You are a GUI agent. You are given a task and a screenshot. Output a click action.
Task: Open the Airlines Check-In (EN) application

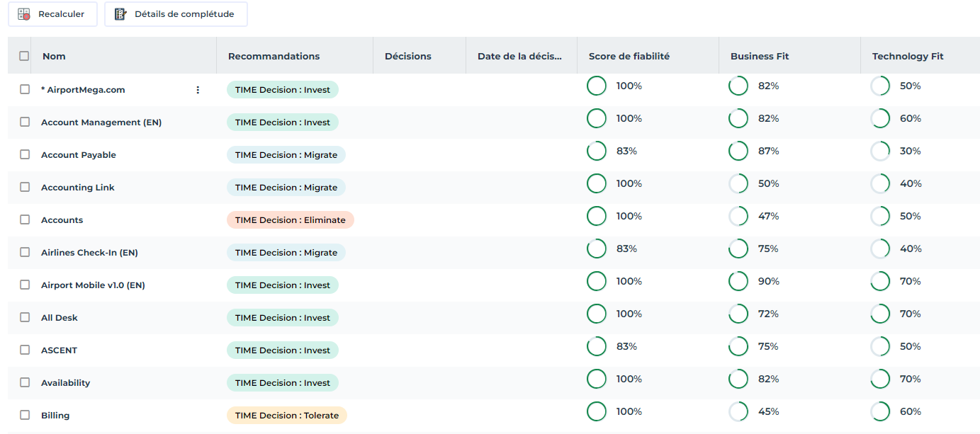89,253
